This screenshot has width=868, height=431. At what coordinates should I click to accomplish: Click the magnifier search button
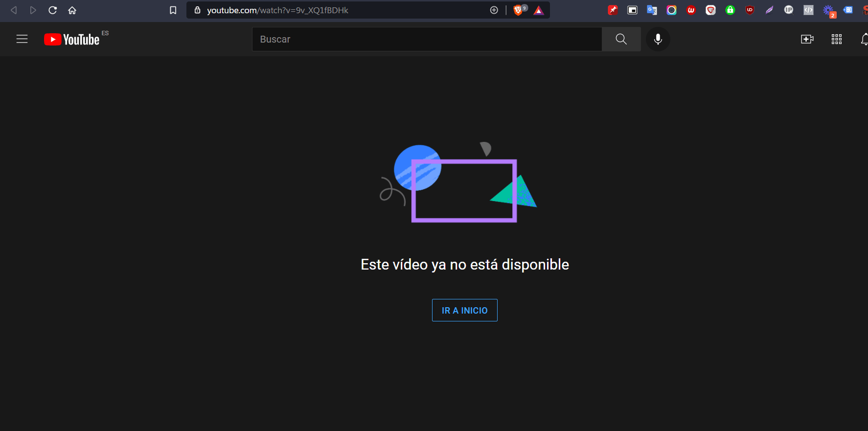(x=621, y=39)
